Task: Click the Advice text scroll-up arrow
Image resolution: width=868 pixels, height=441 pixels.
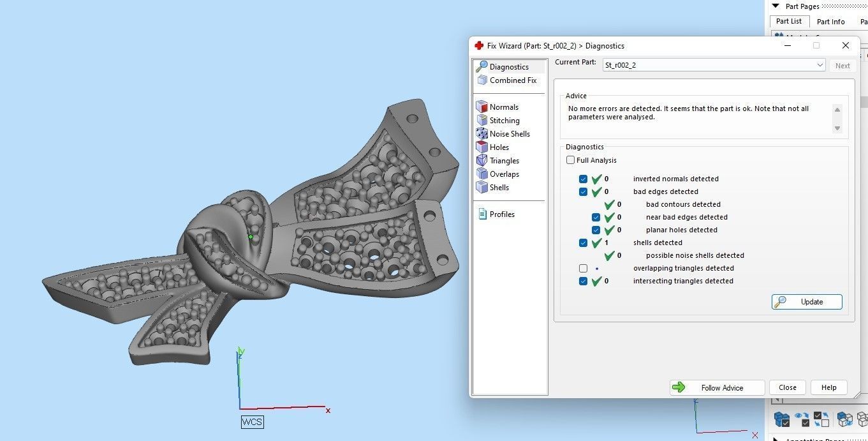Action: (837, 110)
